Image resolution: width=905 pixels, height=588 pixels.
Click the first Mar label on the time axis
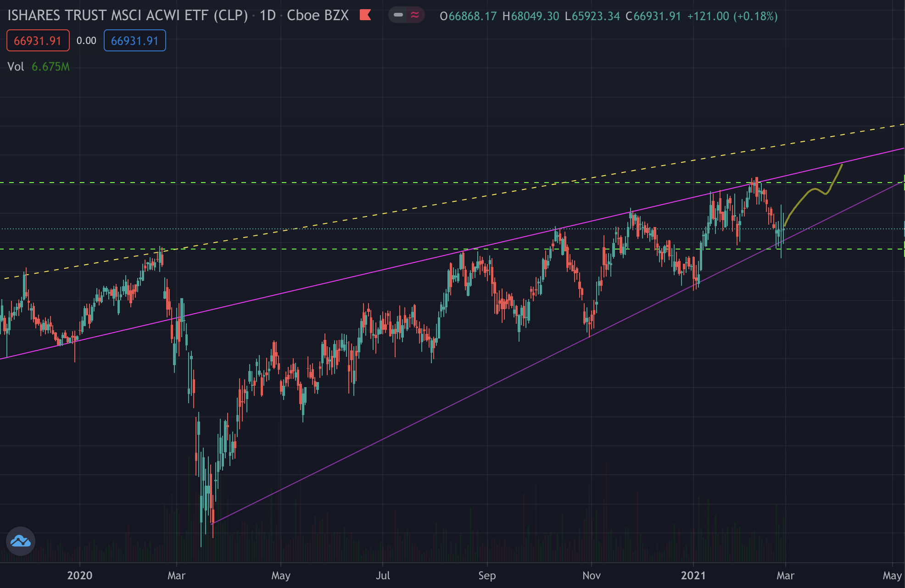tap(176, 575)
